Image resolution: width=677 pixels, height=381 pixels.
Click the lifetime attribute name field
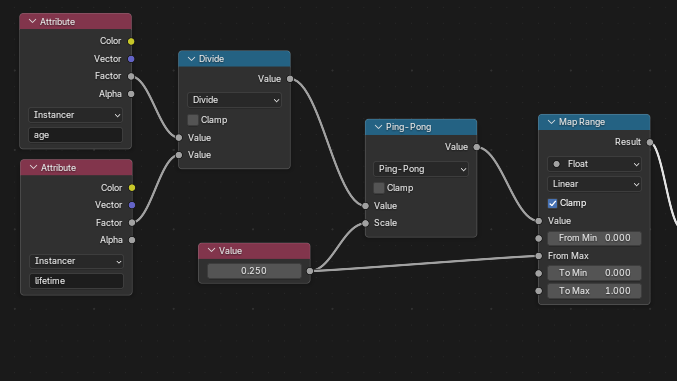(x=76, y=281)
